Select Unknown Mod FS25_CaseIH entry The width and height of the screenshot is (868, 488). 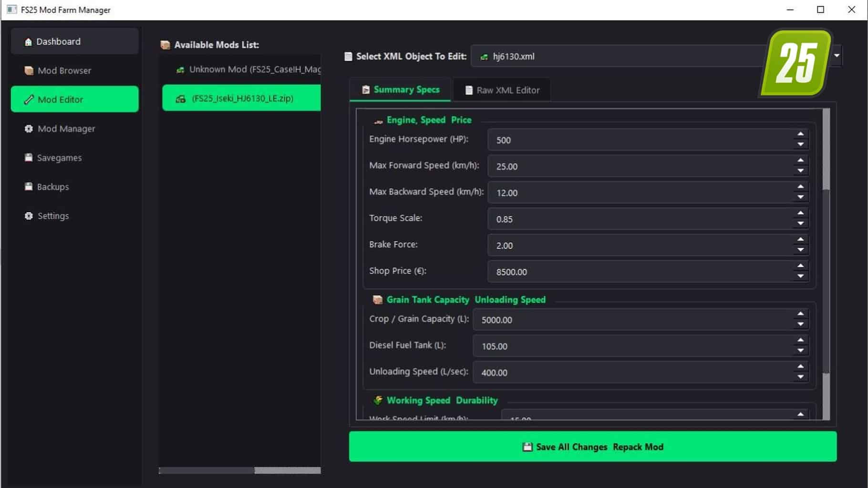(241, 70)
